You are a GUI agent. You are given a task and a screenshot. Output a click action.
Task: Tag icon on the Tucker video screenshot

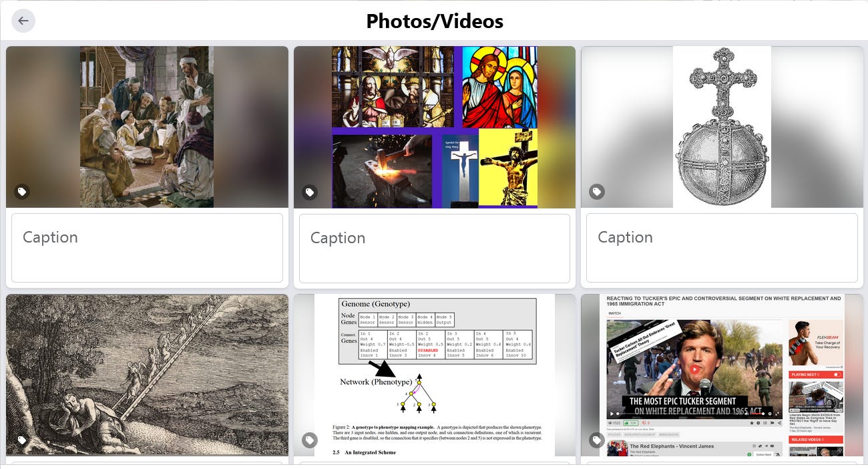click(x=597, y=440)
